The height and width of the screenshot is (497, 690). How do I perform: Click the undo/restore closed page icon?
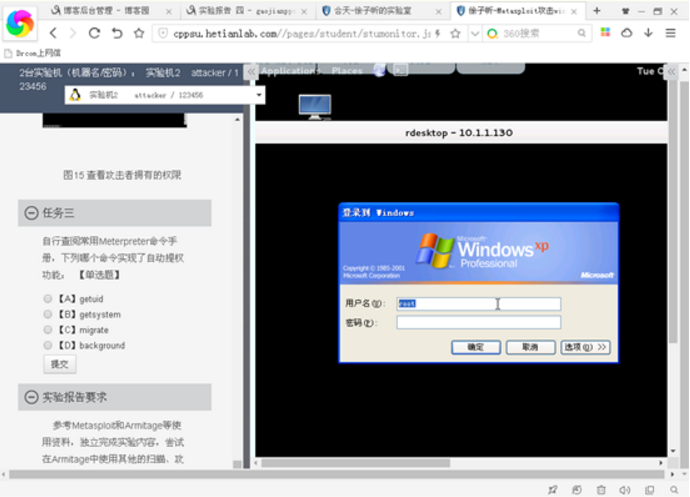117,33
